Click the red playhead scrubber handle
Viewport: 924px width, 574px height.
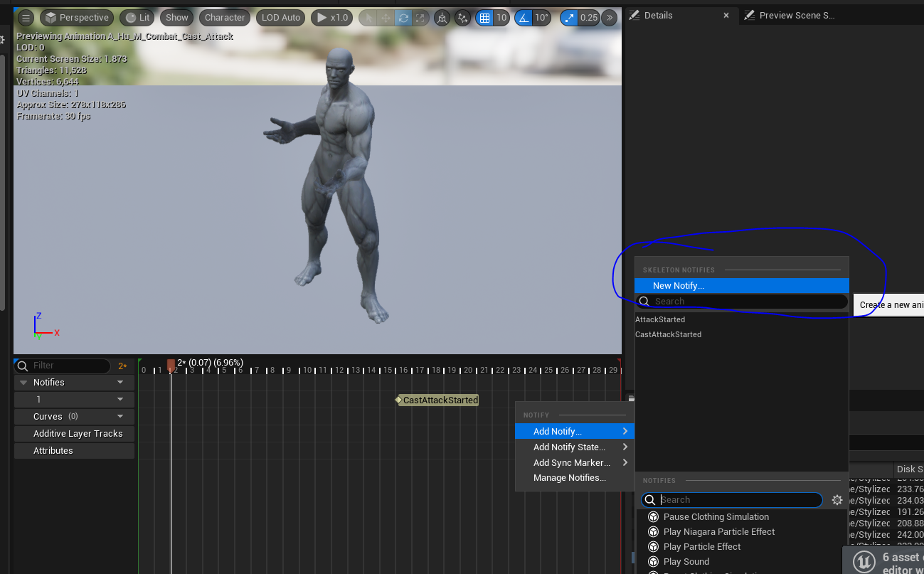(171, 365)
